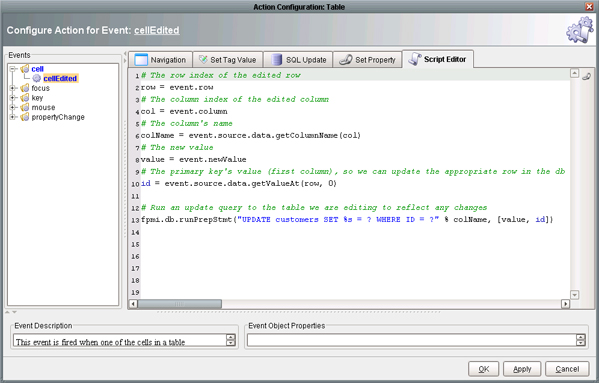
Task: Click the Navigation tab window icon
Action: (141, 60)
